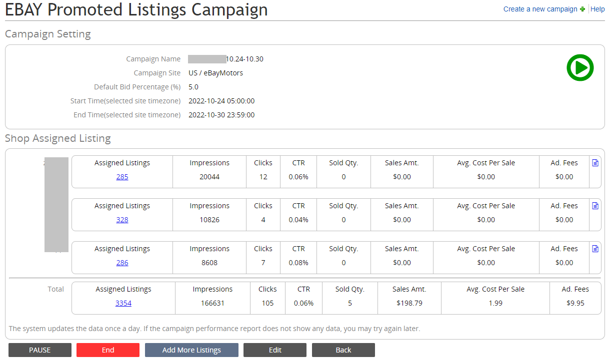Click the Shop Assigned Listing heading
This screenshot has width=609, height=364.
(x=58, y=138)
